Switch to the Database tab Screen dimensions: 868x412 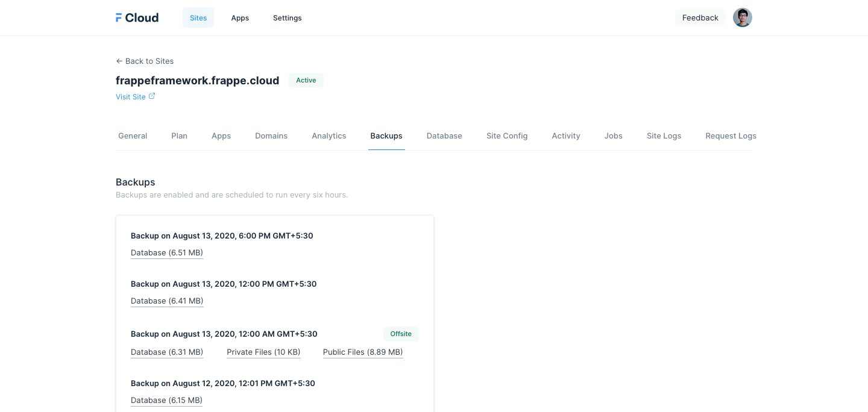(x=444, y=136)
